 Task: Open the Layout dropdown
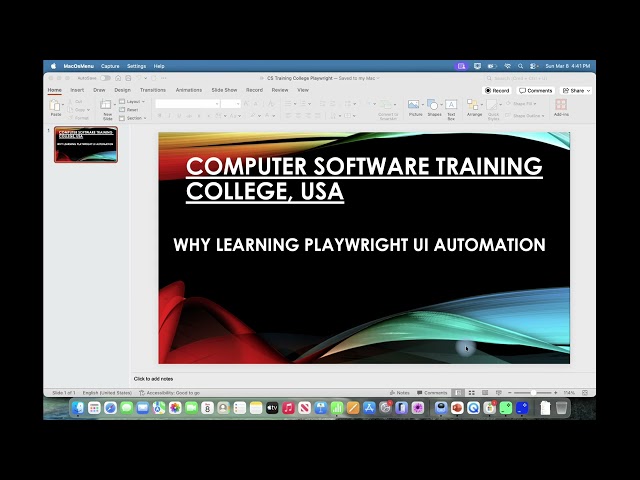tap(132, 102)
